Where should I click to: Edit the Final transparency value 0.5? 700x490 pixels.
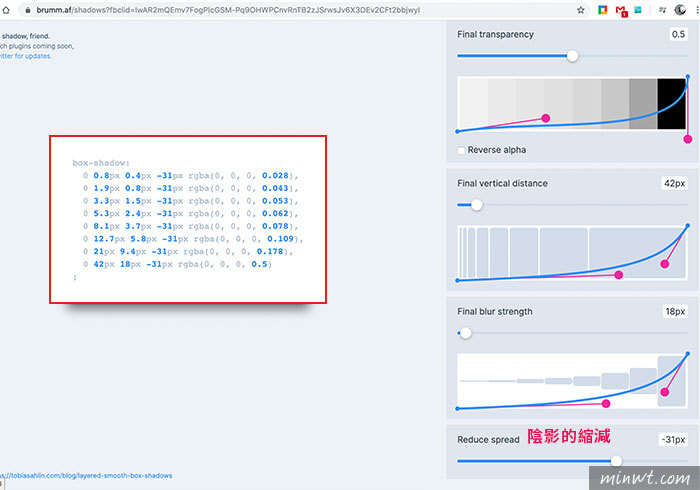click(678, 34)
